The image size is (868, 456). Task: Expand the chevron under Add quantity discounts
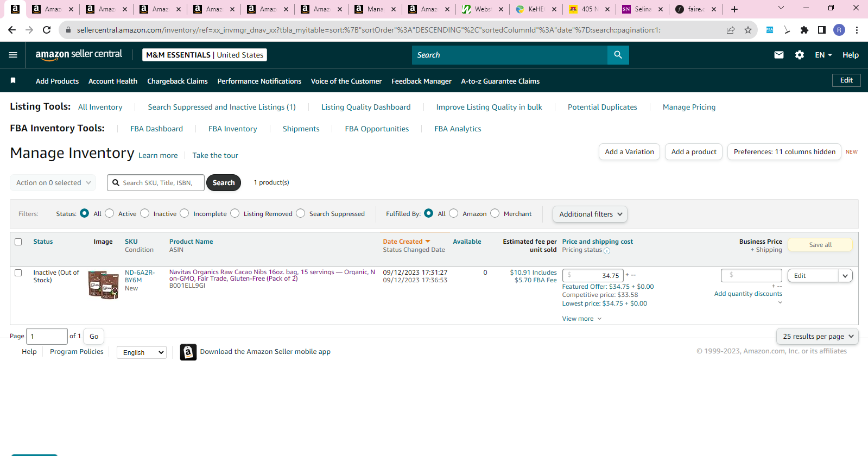pos(780,302)
